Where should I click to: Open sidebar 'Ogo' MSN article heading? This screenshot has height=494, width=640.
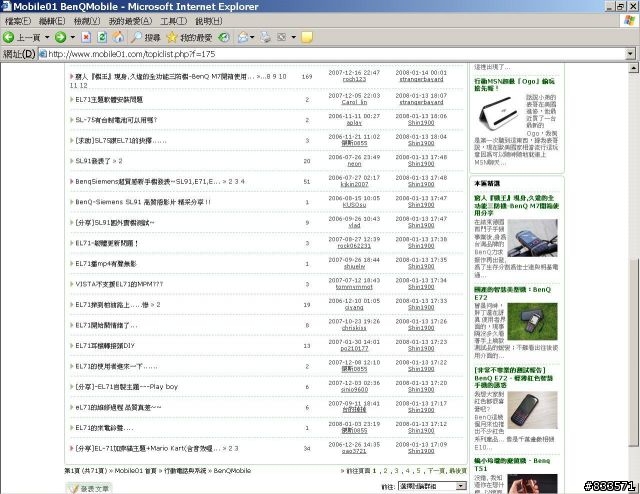click(x=514, y=85)
